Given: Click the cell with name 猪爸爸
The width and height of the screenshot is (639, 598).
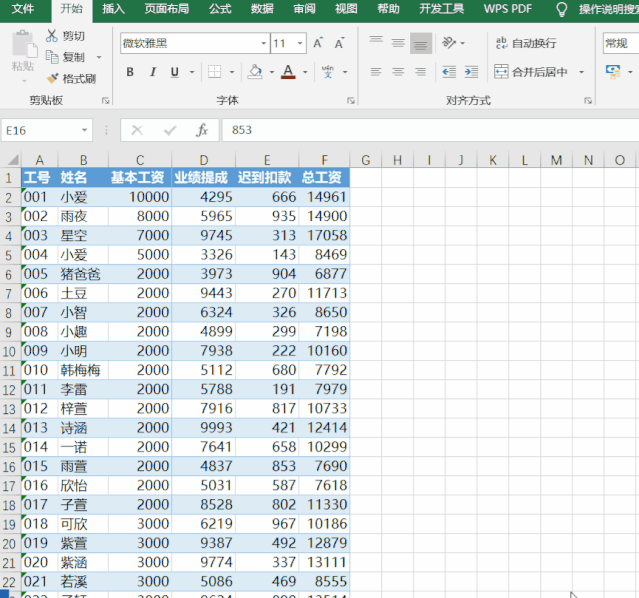Looking at the screenshot, I should (83, 274).
